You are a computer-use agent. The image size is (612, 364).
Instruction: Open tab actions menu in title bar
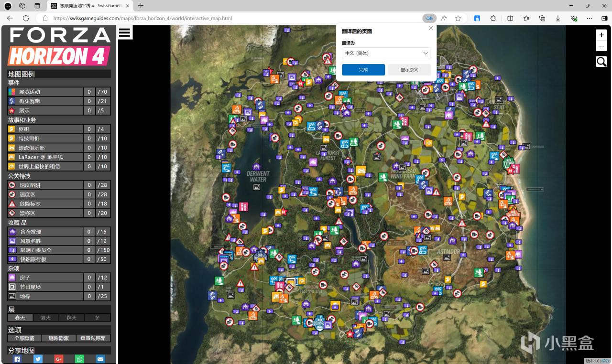[37, 6]
